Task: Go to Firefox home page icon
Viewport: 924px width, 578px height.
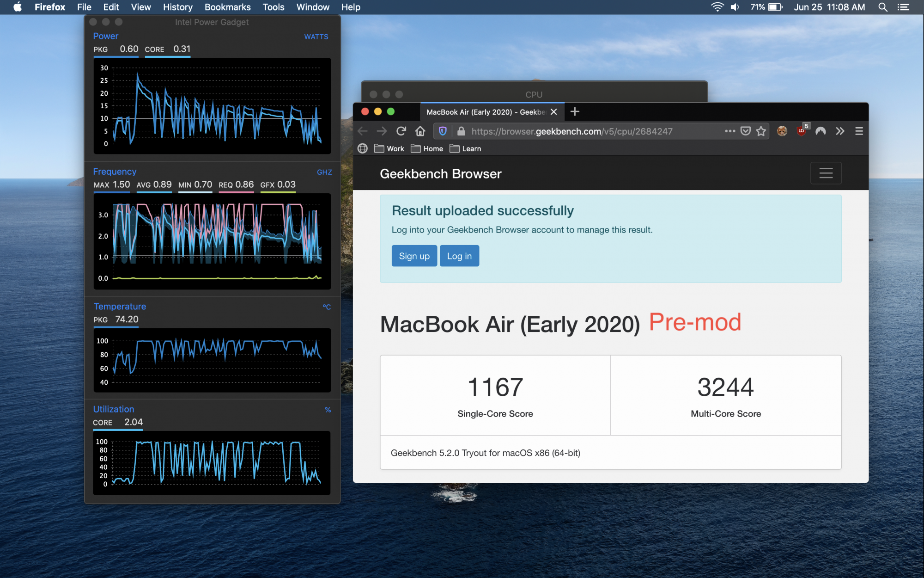Action: coord(420,131)
